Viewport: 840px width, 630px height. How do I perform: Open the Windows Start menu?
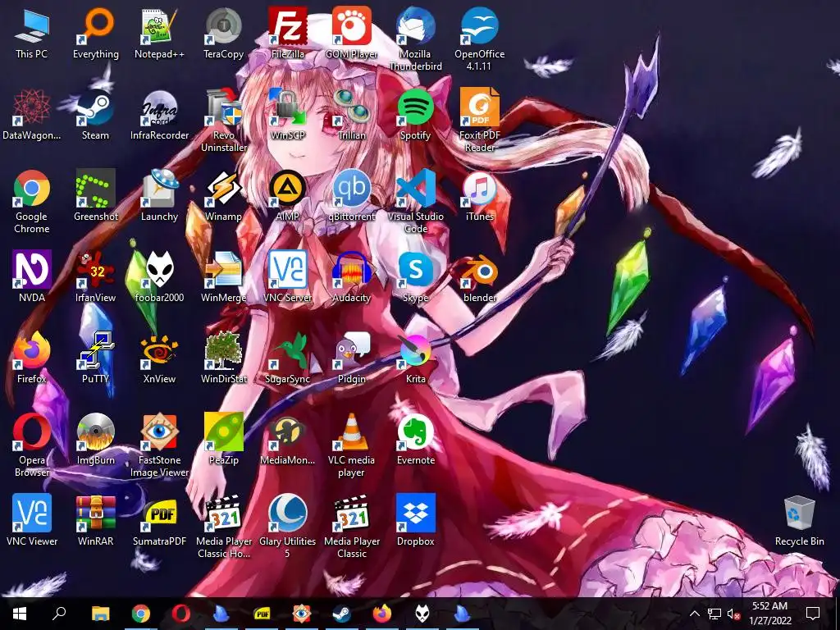[x=20, y=614]
